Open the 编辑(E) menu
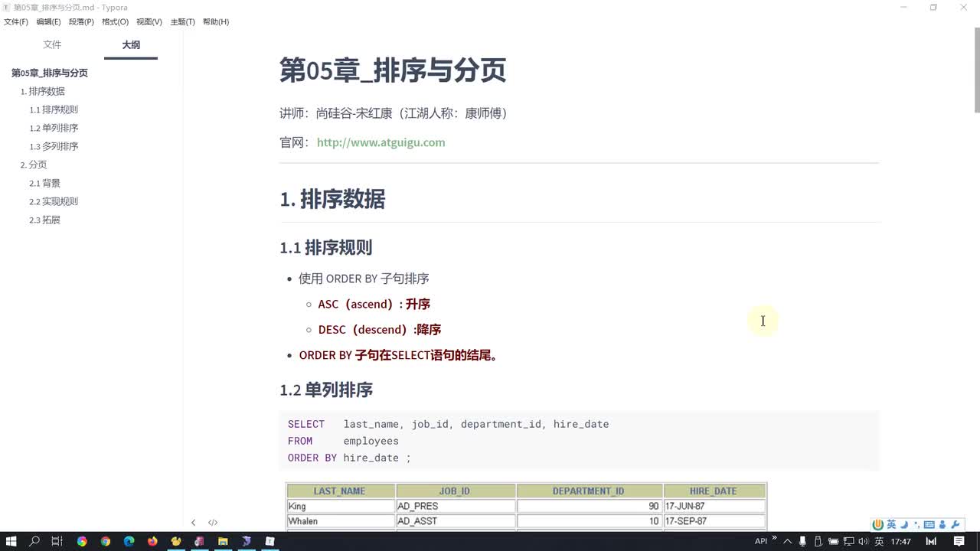This screenshot has width=980, height=551. click(48, 22)
